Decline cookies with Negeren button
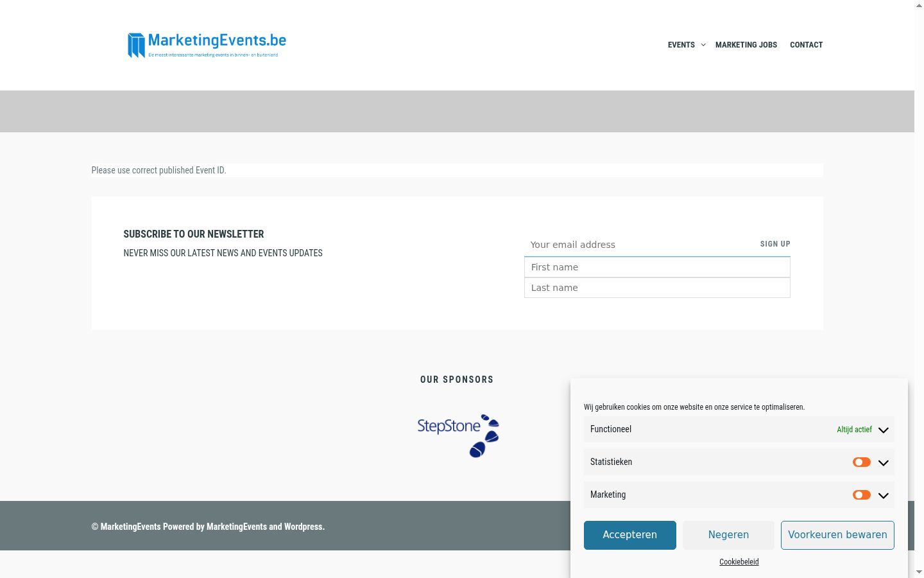This screenshot has height=578, width=924. 728,535
